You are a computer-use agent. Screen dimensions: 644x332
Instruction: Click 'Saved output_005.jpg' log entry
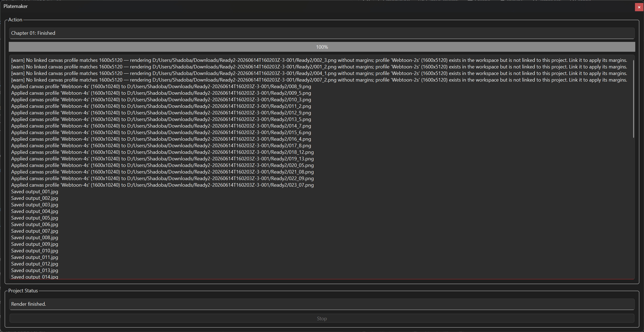[35, 218]
